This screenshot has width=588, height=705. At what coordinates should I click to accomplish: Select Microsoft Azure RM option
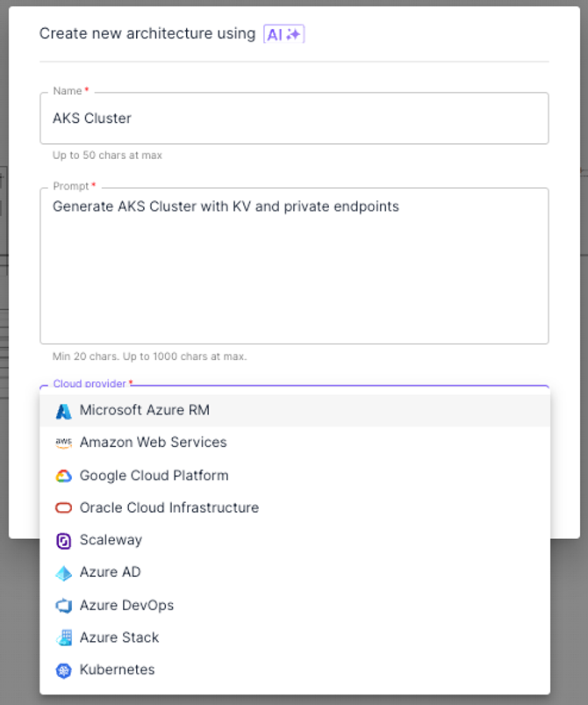(x=145, y=410)
